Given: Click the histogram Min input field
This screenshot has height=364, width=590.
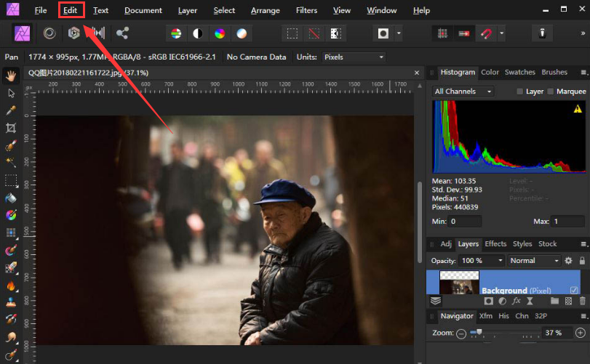Looking at the screenshot, I should pos(465,221).
